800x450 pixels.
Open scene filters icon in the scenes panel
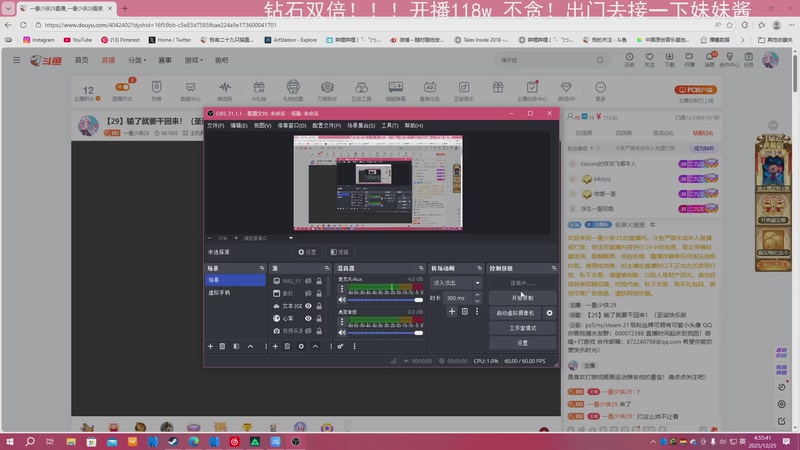(236, 346)
